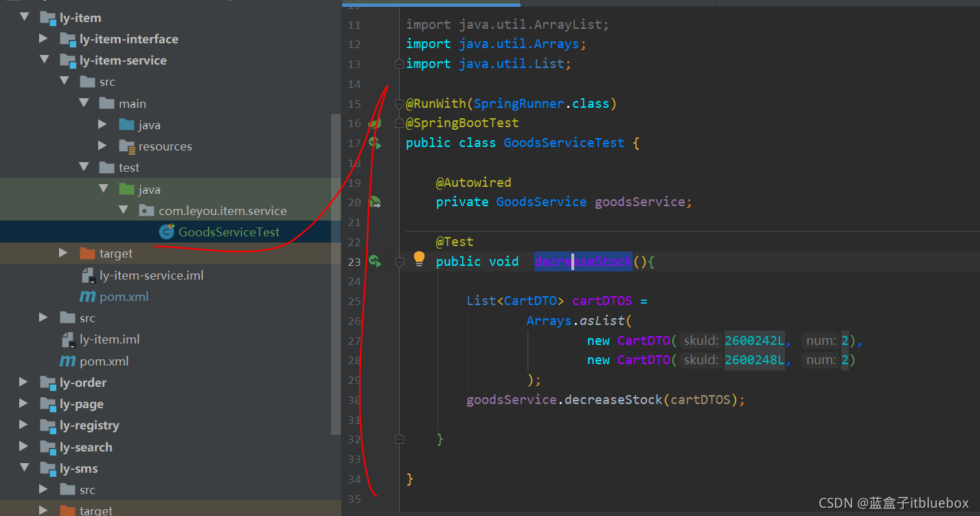Click the Spring bean gutter icon on line 16
The image size is (980, 516).
pos(374,124)
